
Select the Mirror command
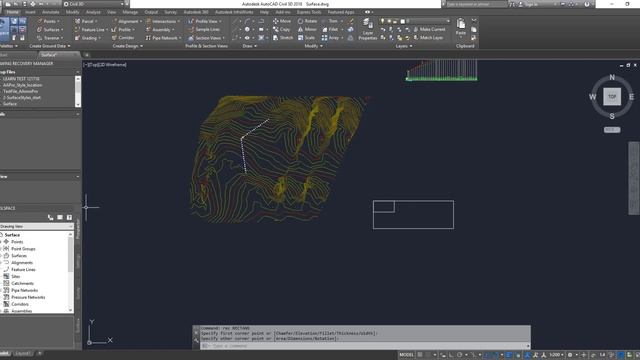307,30
